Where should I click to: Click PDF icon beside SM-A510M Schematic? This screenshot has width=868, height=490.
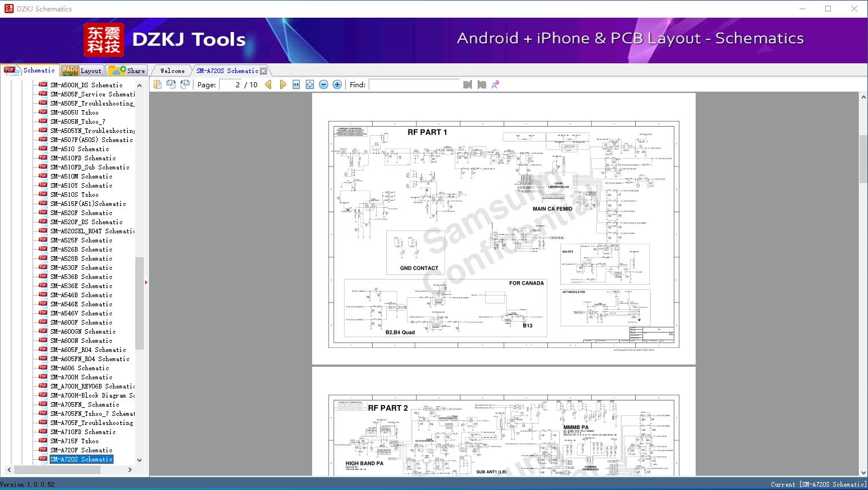(x=43, y=176)
